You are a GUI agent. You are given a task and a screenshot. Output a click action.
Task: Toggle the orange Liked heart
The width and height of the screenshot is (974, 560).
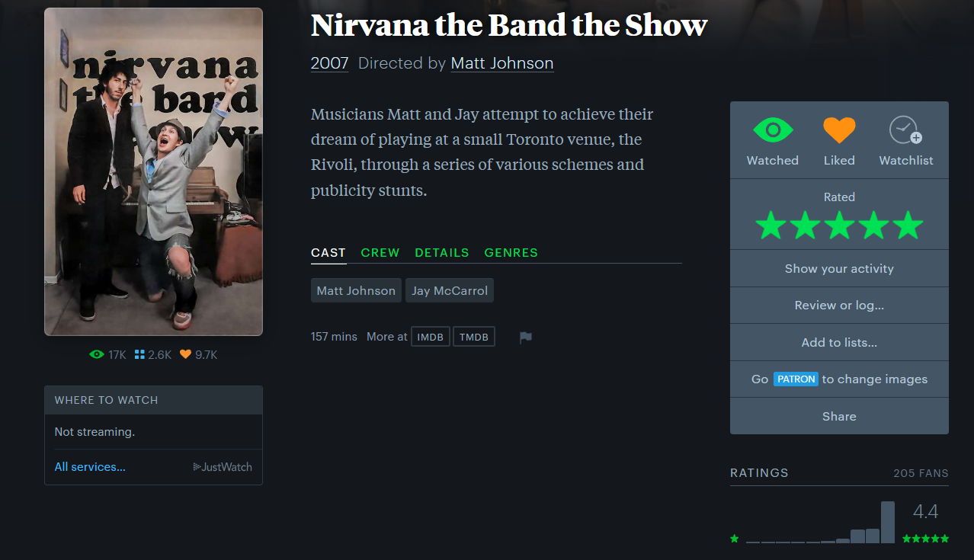click(839, 130)
